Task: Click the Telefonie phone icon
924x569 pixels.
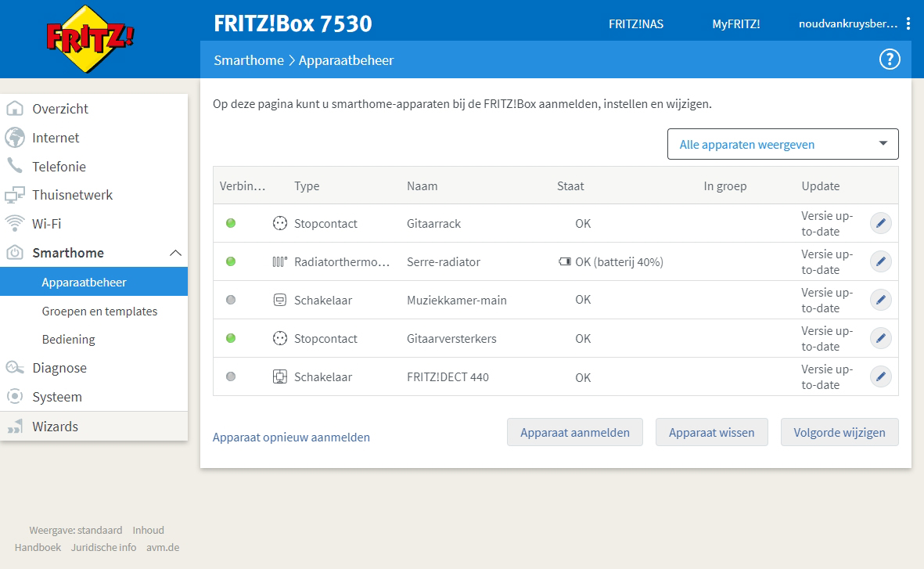Action: (16, 166)
